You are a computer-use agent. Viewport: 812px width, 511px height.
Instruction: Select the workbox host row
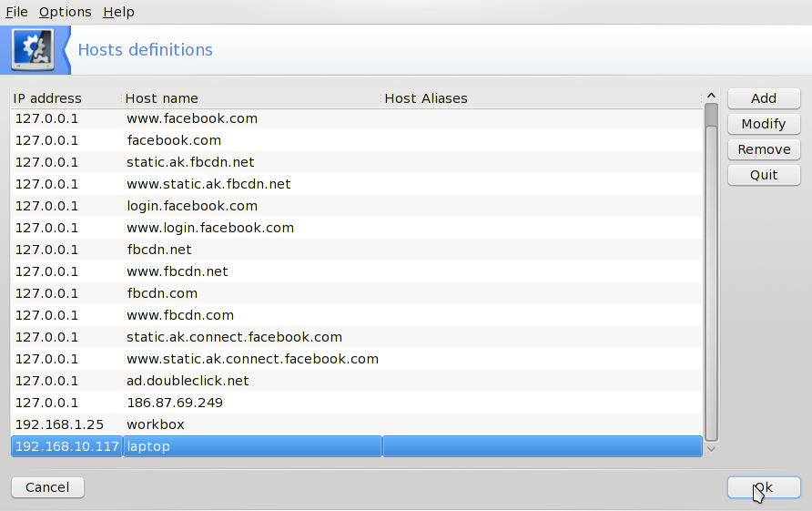(x=156, y=424)
